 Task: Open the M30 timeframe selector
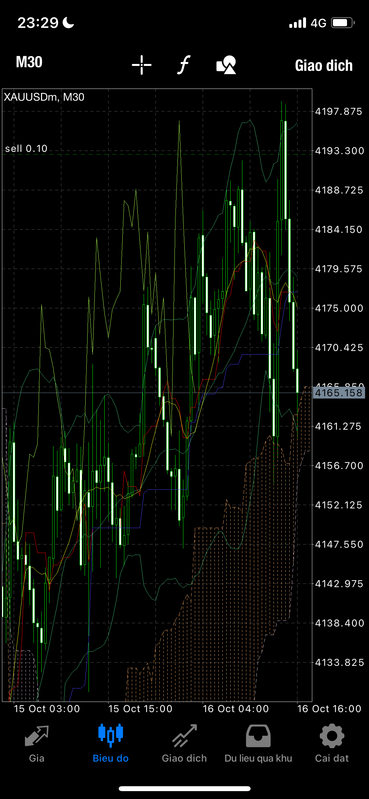tap(29, 63)
